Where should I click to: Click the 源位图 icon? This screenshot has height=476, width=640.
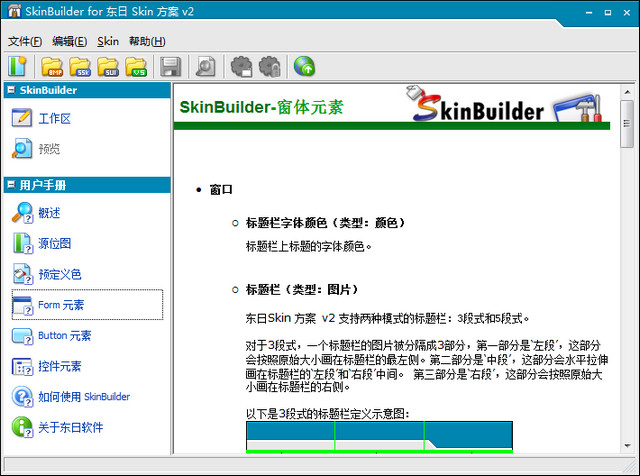pyautogui.click(x=22, y=243)
